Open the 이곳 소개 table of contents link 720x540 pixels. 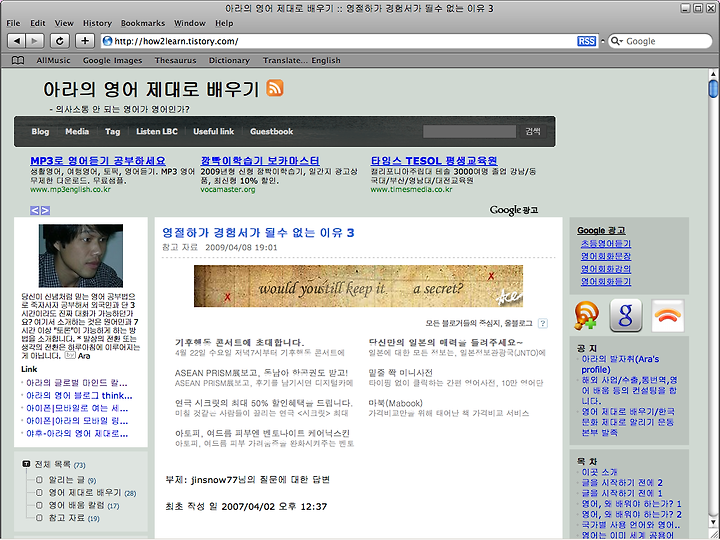(x=599, y=472)
